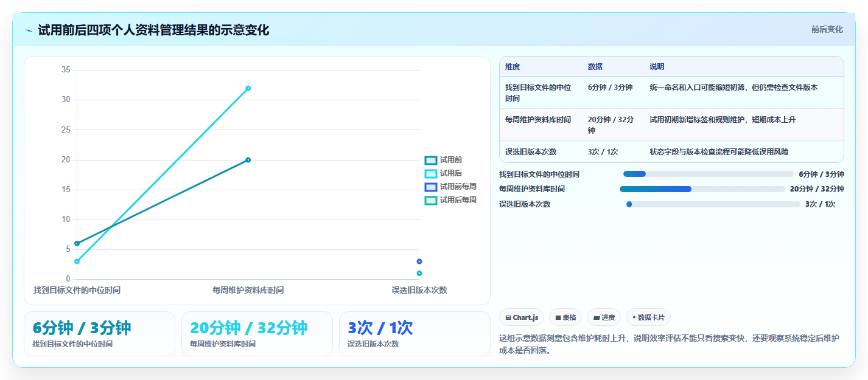
Task: Click the cyan data point at value 3 on the left
Action: click(x=77, y=261)
